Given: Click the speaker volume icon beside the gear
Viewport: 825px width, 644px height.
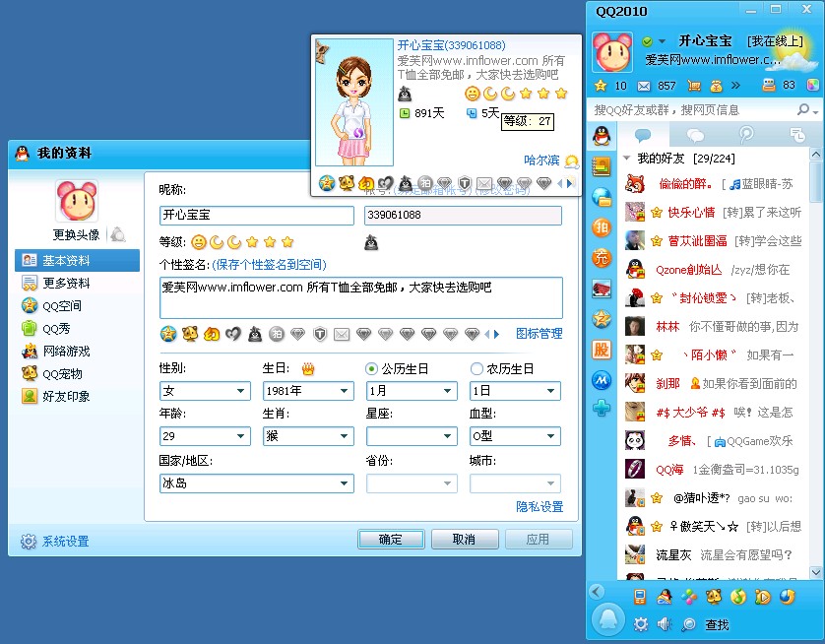Looking at the screenshot, I should coord(662,623).
